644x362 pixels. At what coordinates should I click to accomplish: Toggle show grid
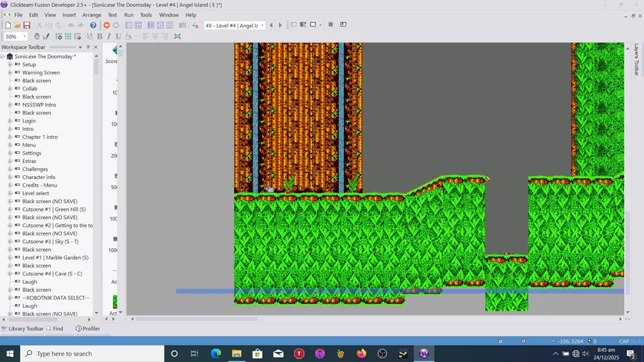(x=68, y=36)
